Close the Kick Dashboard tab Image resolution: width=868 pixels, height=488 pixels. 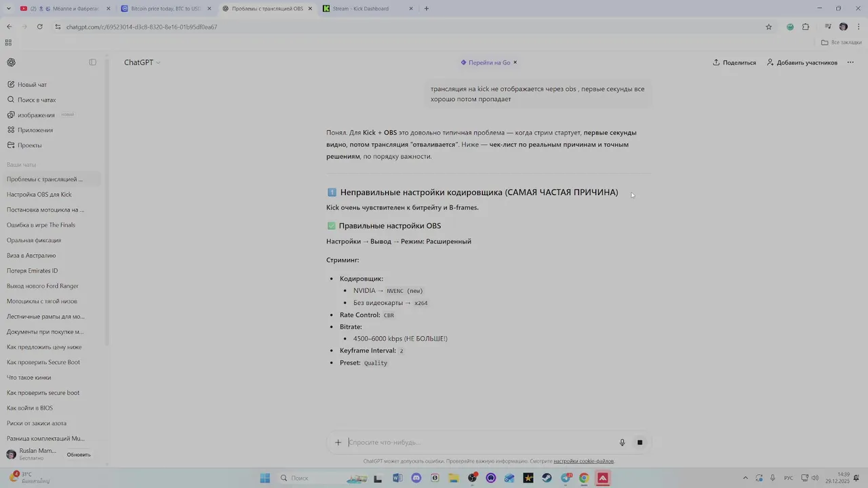coord(411,9)
